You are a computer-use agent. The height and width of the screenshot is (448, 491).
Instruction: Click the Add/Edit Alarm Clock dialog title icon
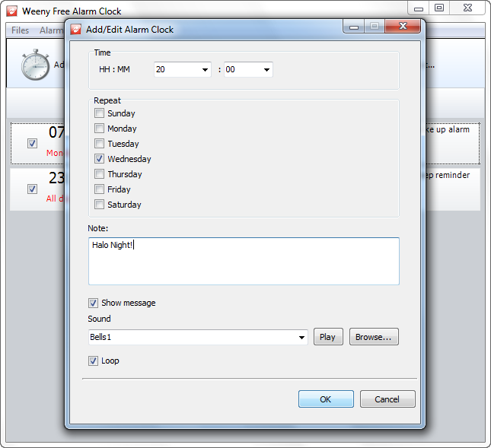(76, 30)
